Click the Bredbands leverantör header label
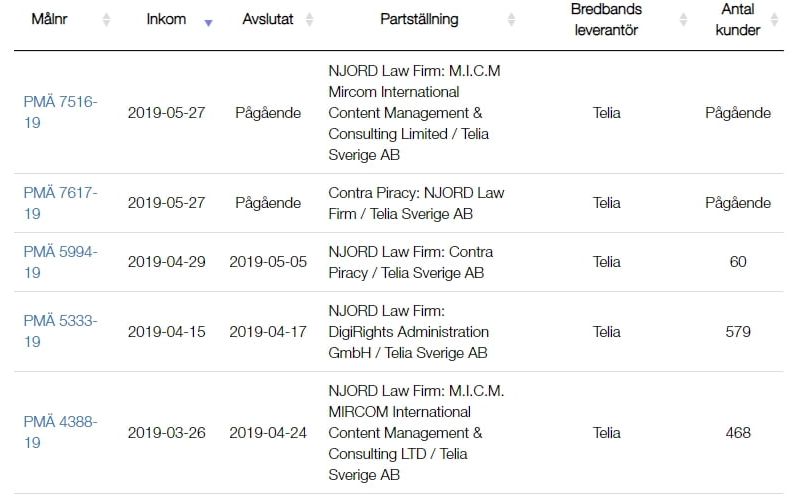 pyautogui.click(x=606, y=19)
